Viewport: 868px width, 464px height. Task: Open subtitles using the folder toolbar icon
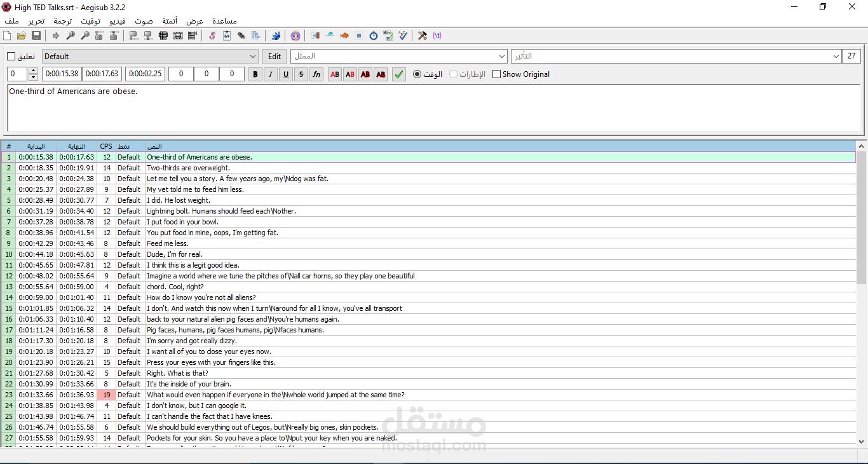click(22, 36)
